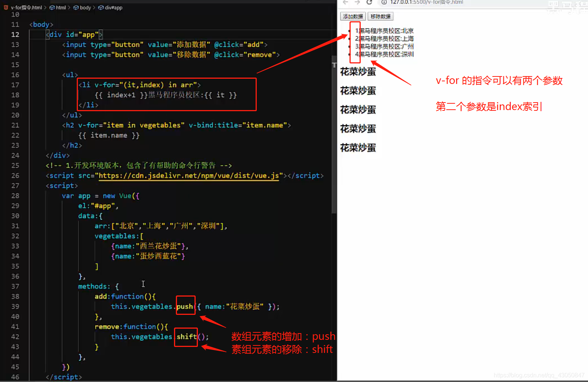The width and height of the screenshot is (588, 382).
Task: Click the list item 黑马程序员校区:广州
Action: coord(384,47)
